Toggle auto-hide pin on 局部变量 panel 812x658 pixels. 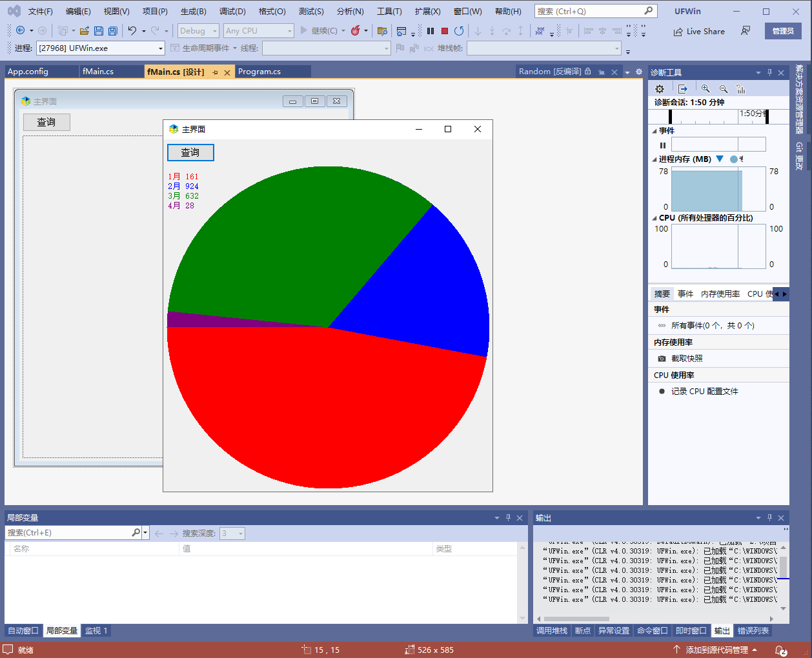pyautogui.click(x=508, y=518)
